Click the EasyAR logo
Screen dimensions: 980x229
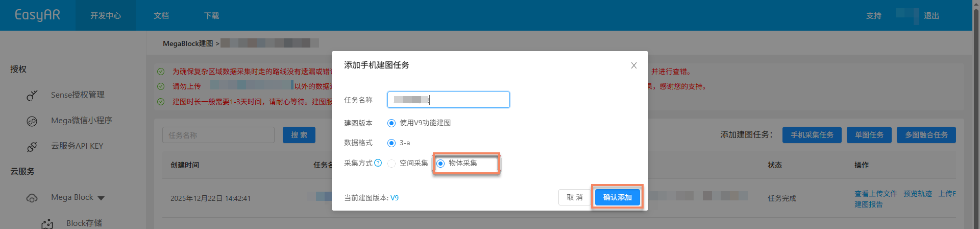click(37, 15)
